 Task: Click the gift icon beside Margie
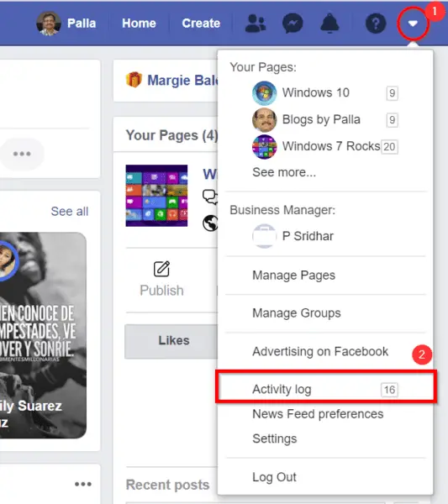(x=134, y=80)
